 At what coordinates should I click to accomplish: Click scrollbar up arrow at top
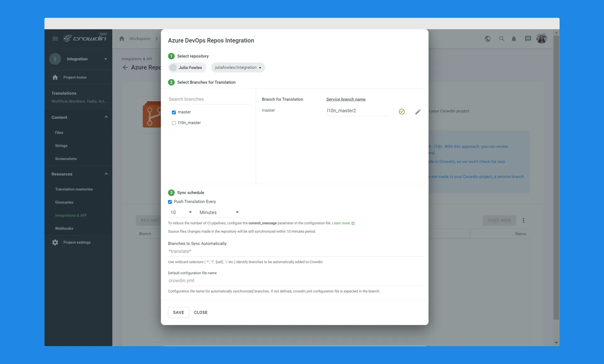pyautogui.click(x=556, y=33)
